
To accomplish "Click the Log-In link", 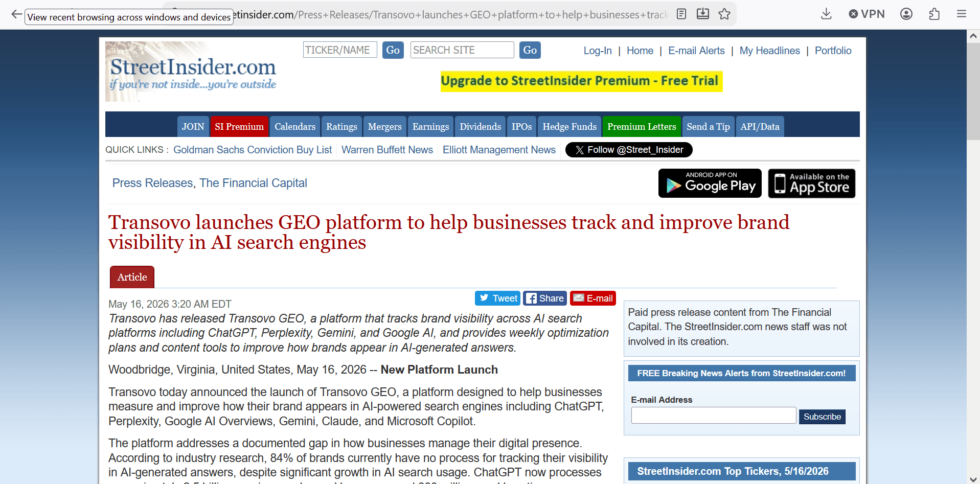I will 598,51.
